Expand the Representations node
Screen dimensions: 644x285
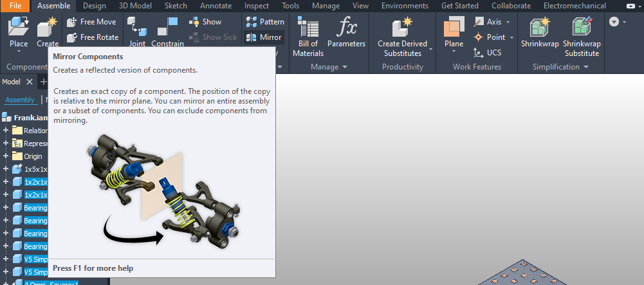pyautogui.click(x=6, y=143)
